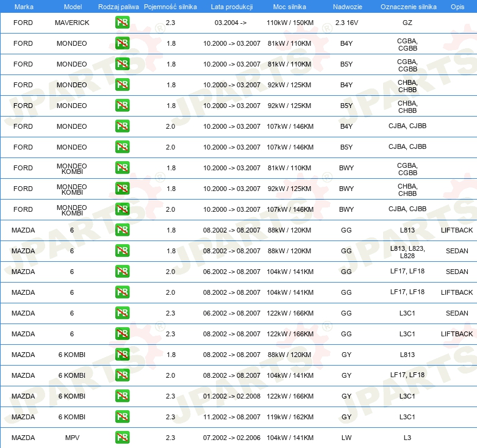Viewport: 477px width, 448px height.
Task: Click the fuel icon for Mondeo Kombi 81kW
Action: point(122,168)
